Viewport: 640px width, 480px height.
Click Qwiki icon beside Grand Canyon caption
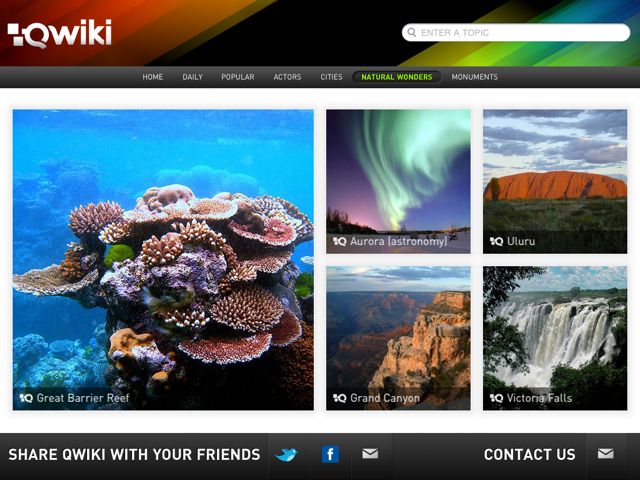340,398
